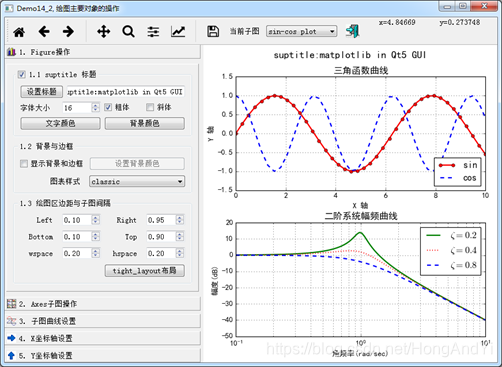Viewport: 502px width, 367px height.
Task: Click the 三角函数曲线 subplot title
Action: (x=361, y=70)
